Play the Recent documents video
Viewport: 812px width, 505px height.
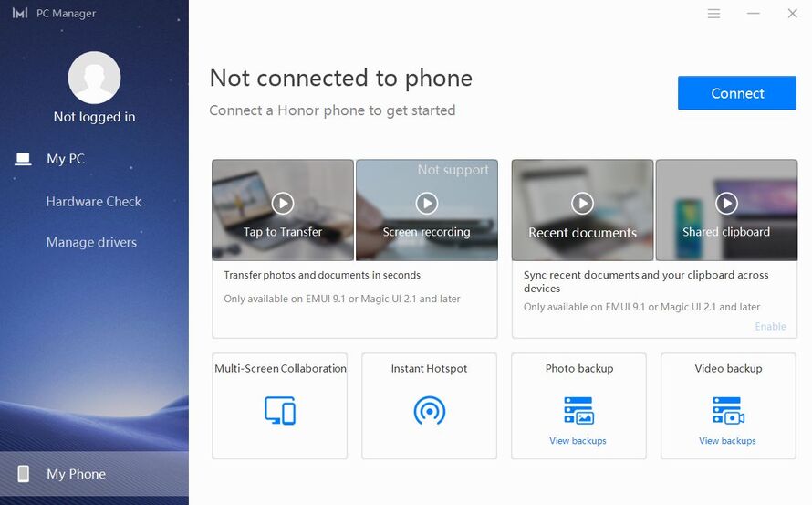click(583, 204)
